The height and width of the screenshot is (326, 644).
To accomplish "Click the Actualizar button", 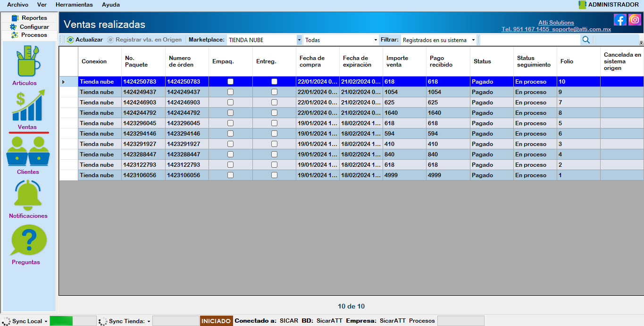I will [85, 40].
